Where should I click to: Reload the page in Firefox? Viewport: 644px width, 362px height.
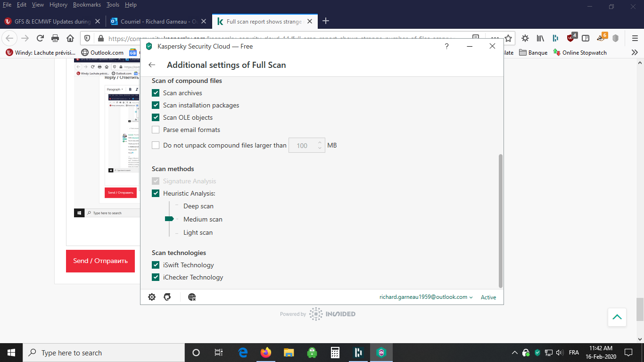point(40,38)
